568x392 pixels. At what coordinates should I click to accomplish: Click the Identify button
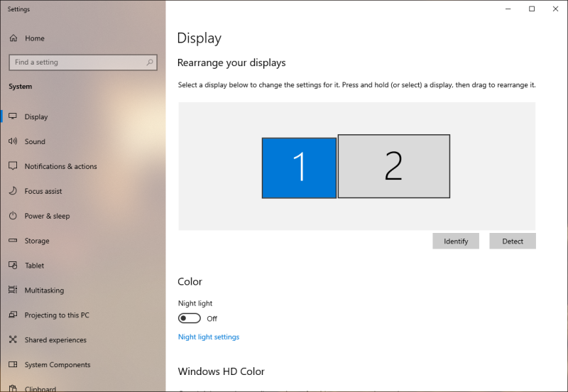pyautogui.click(x=456, y=241)
